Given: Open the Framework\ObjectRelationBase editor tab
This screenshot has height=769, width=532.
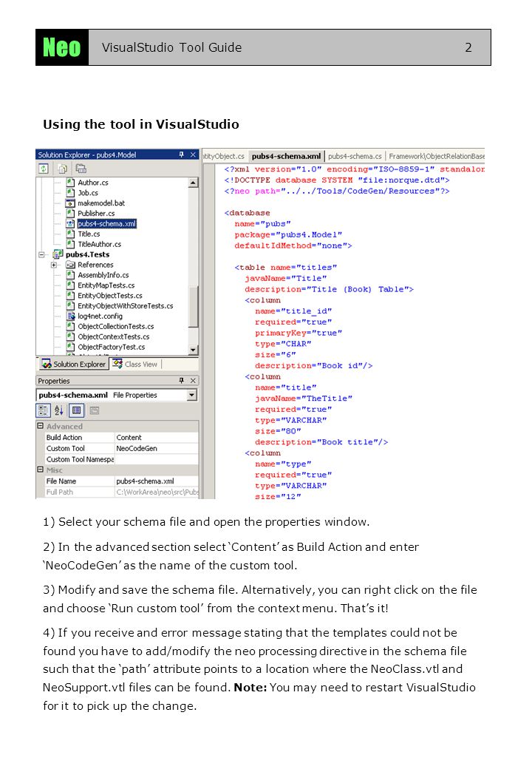Looking at the screenshot, I should pos(436,156).
